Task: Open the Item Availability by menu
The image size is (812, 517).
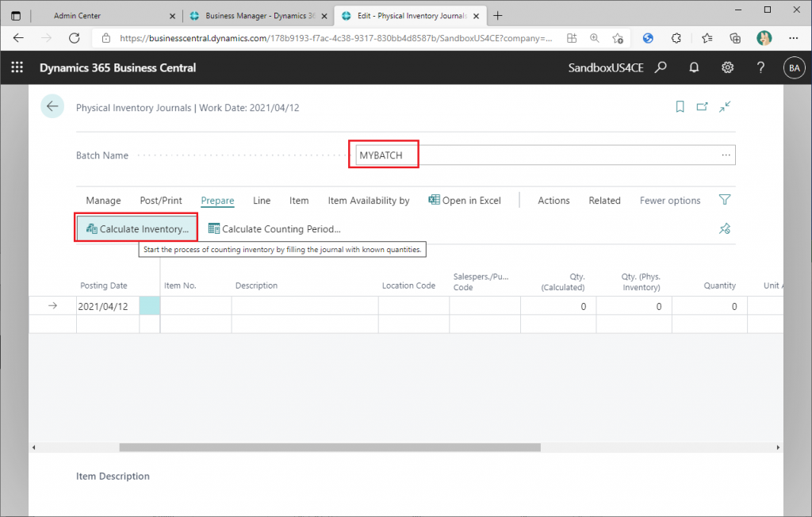Action: (x=369, y=201)
